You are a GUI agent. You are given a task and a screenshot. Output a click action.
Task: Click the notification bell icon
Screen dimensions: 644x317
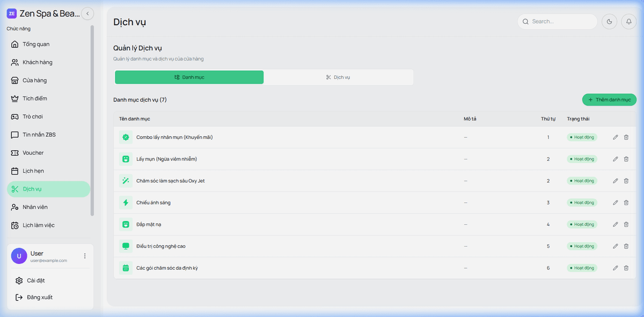point(628,21)
